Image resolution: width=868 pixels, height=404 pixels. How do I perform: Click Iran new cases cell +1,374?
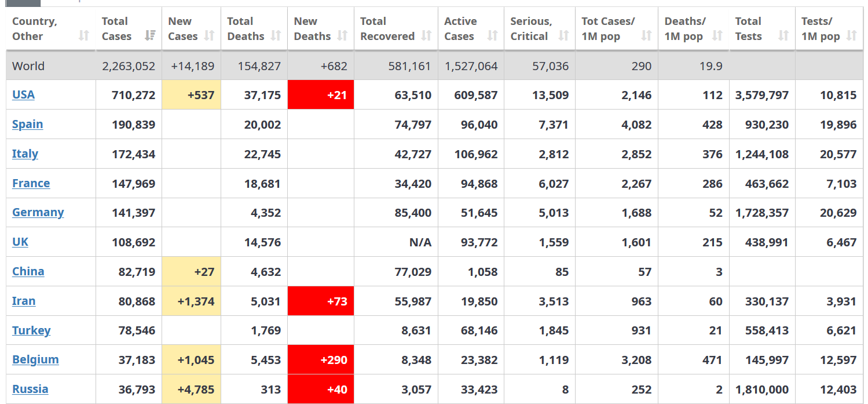click(x=192, y=301)
